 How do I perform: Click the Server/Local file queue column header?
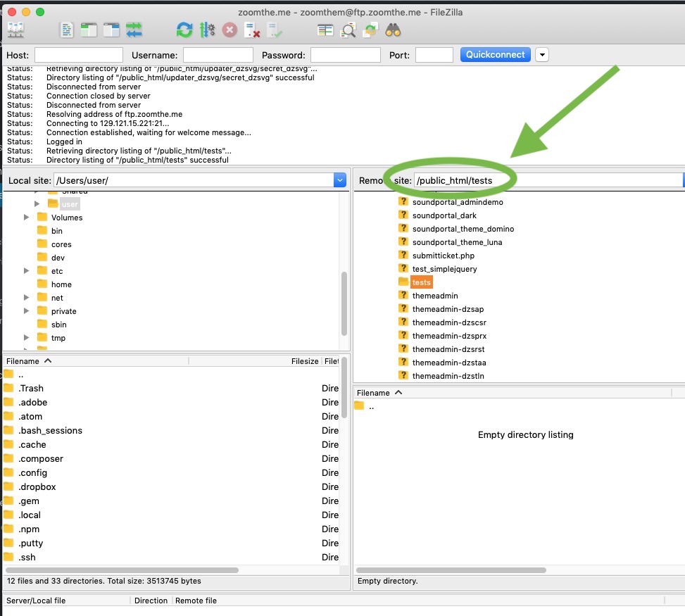pos(67,601)
